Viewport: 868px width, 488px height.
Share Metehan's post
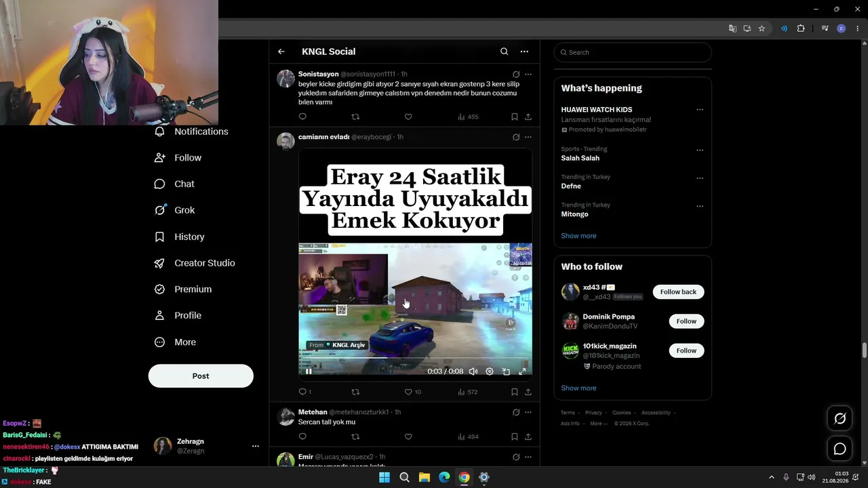528,436
